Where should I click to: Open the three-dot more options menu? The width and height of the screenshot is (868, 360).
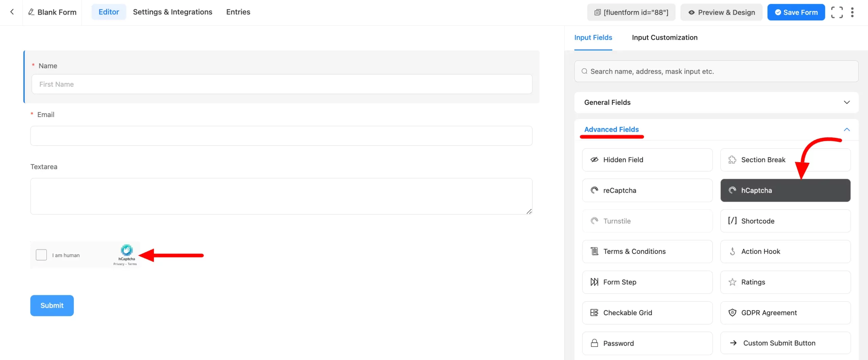[x=852, y=12]
